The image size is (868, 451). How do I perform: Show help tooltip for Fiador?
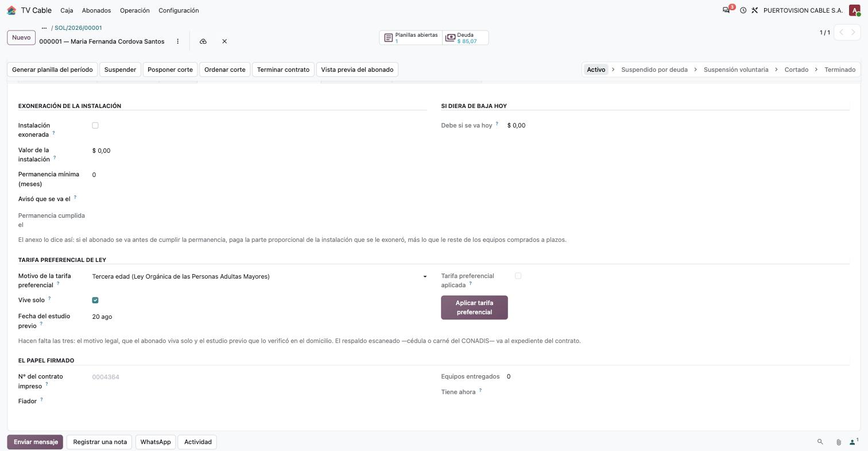click(41, 399)
